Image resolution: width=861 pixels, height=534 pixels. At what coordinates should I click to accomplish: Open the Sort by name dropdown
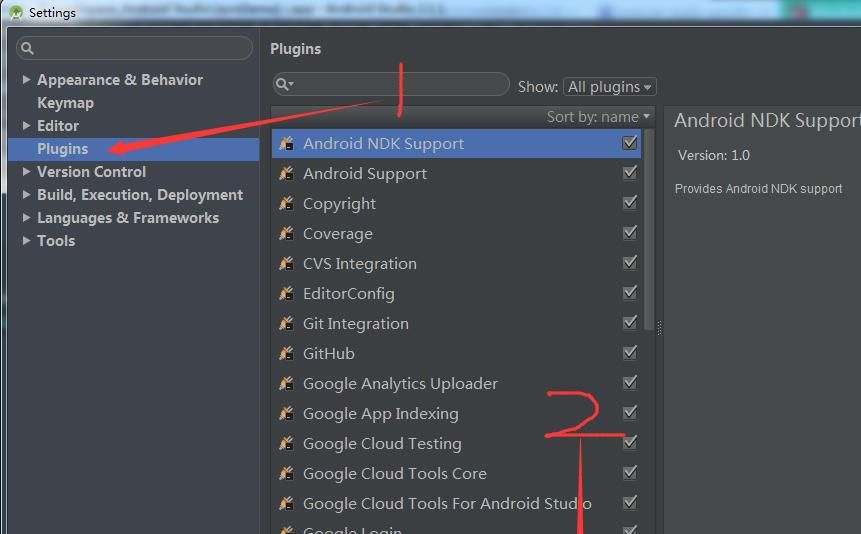[x=598, y=116]
